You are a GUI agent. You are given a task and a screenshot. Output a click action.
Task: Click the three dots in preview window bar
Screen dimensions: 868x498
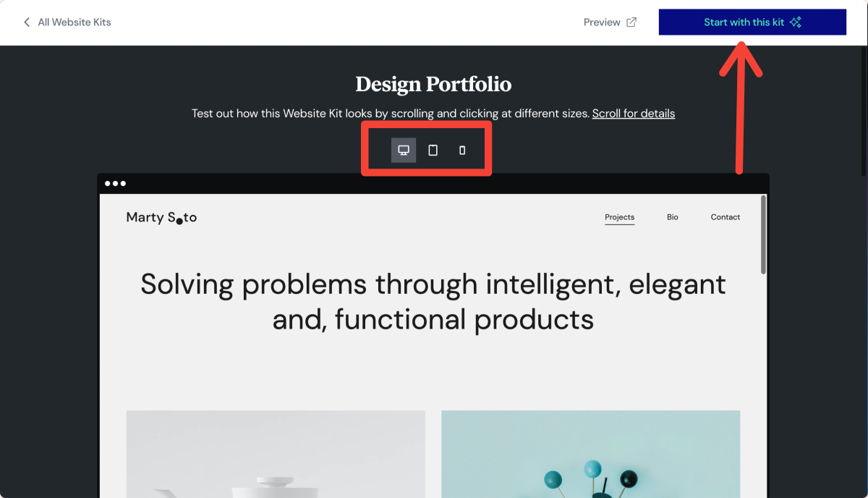coord(115,183)
